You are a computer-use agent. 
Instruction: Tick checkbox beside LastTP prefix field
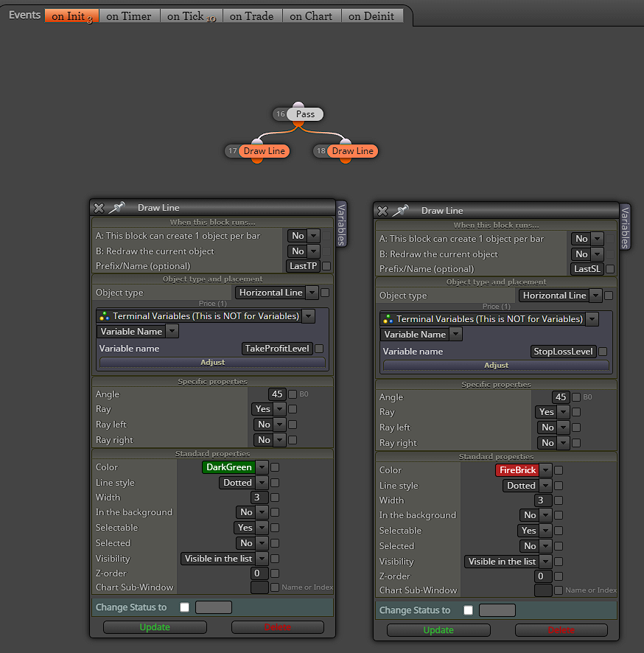coord(326,266)
